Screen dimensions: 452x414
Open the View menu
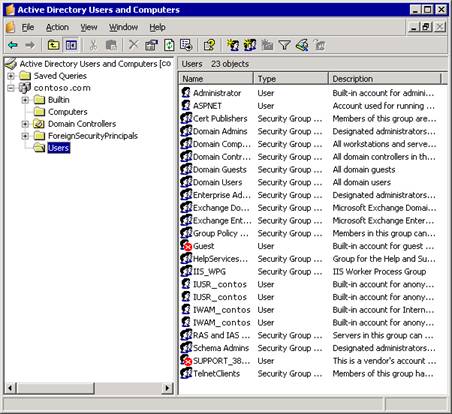[x=89, y=27]
